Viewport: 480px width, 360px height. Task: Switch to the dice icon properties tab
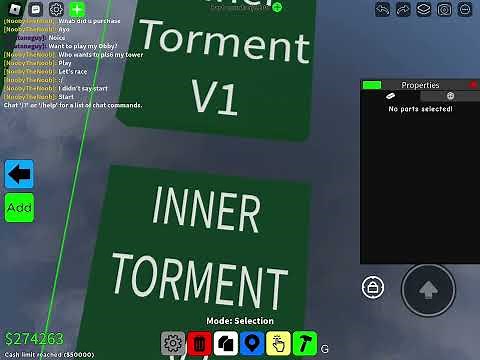[450, 96]
